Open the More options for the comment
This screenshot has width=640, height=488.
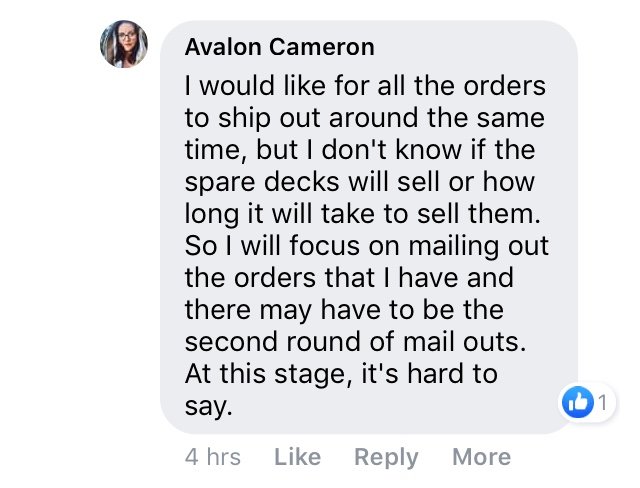[481, 457]
